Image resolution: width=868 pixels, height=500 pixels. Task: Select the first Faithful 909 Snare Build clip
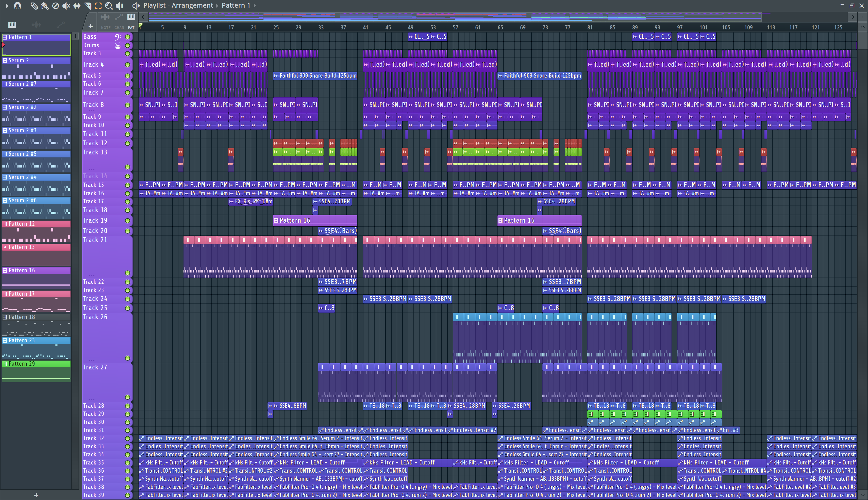click(x=315, y=76)
